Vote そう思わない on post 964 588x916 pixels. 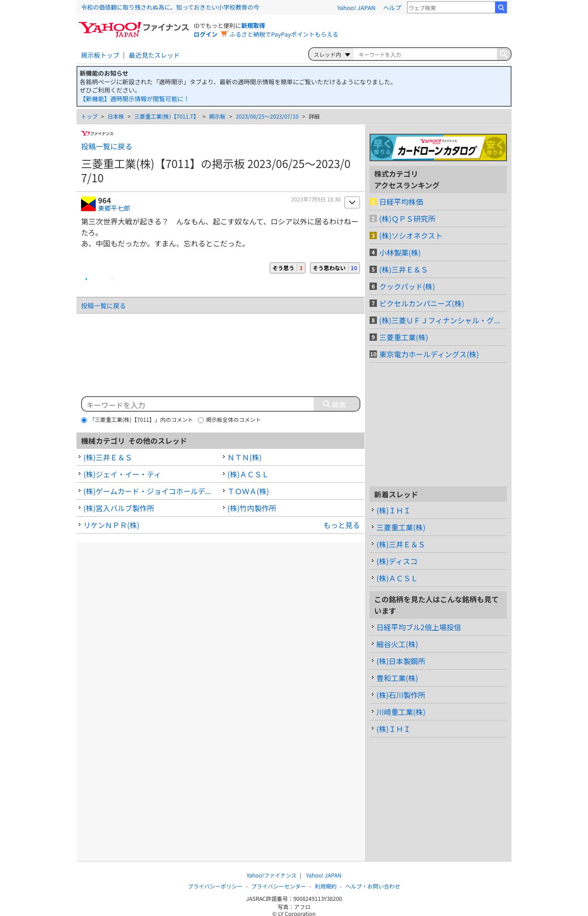click(x=335, y=268)
